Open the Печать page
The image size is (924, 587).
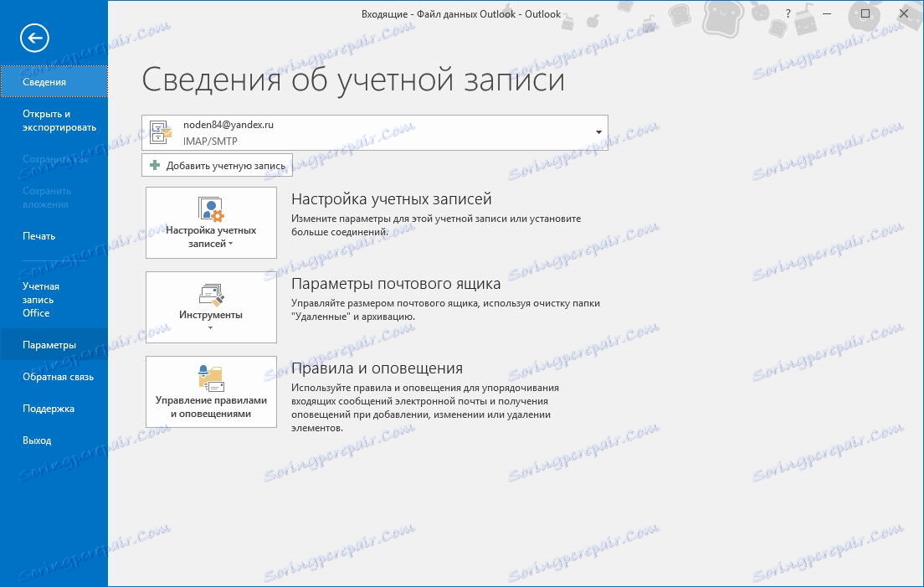(54, 236)
